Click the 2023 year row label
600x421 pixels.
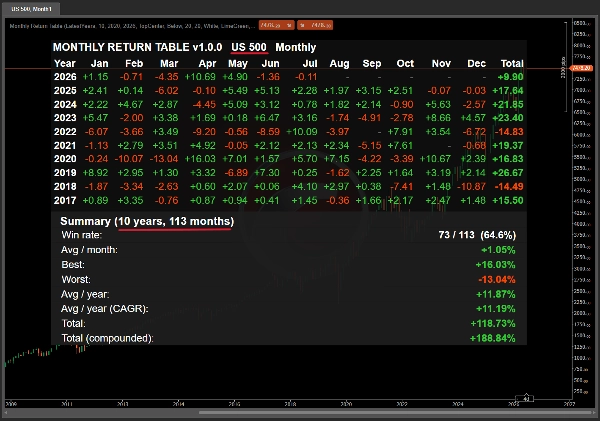(65, 118)
